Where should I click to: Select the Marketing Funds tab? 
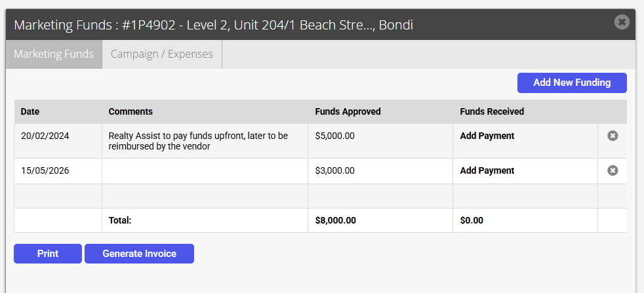(54, 54)
